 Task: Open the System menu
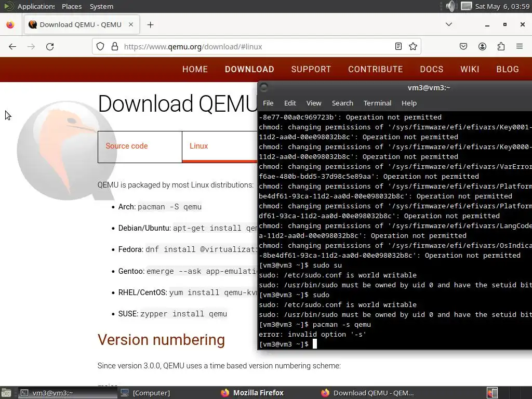101,6
